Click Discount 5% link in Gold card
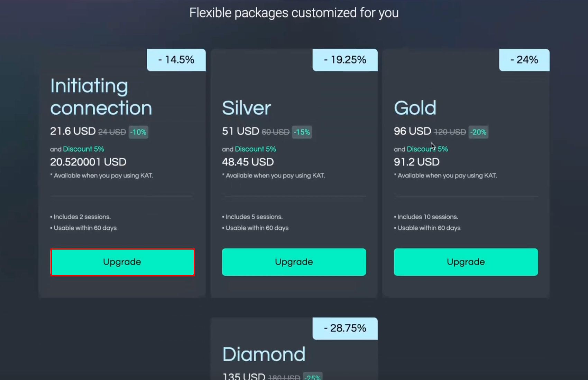Viewport: 588px width, 380px height. click(x=427, y=149)
